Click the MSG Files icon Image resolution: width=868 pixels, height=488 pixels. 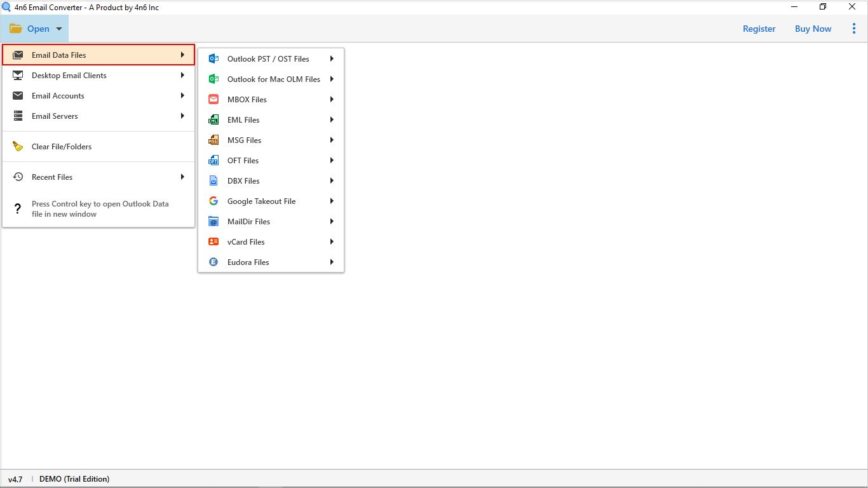click(x=214, y=140)
